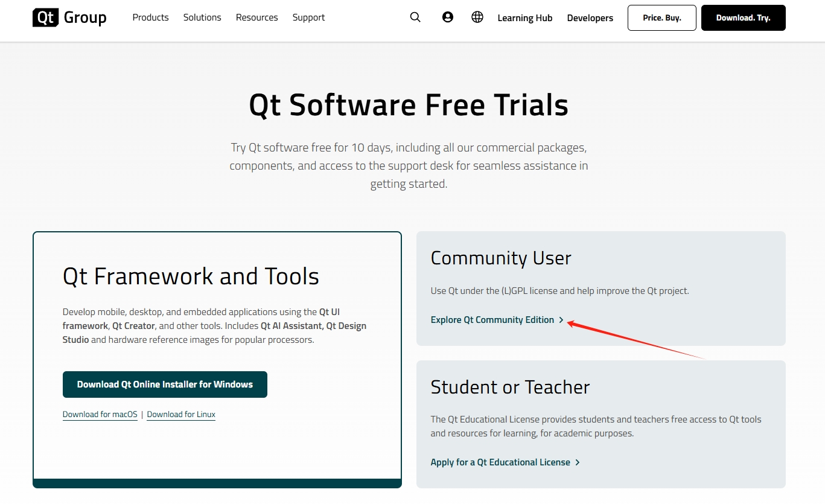
Task: Follow the Download for Linux link
Action: coord(181,415)
